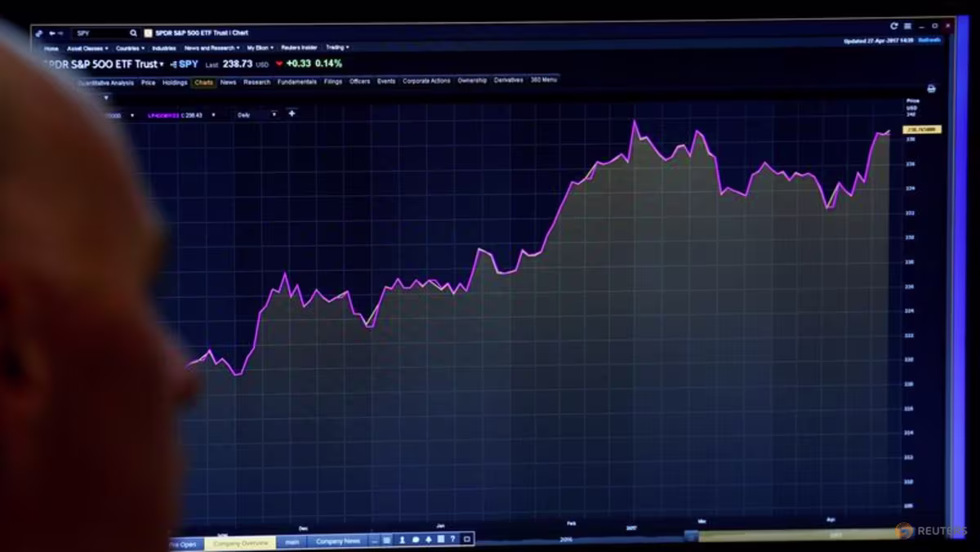Screen dimensions: 980x552
Task: Click the page icon before the chart title
Action: 148,33
